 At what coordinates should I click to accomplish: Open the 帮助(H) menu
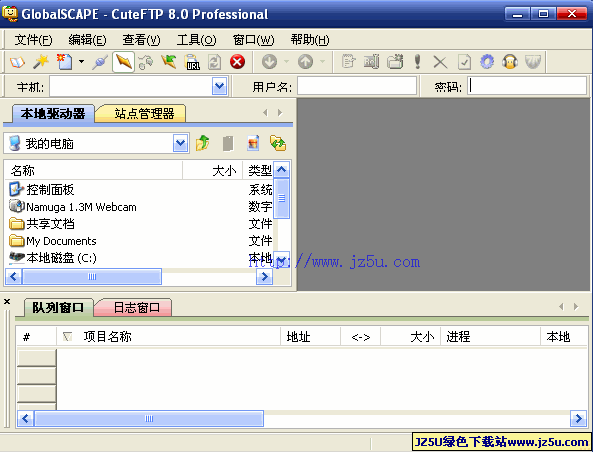point(310,39)
